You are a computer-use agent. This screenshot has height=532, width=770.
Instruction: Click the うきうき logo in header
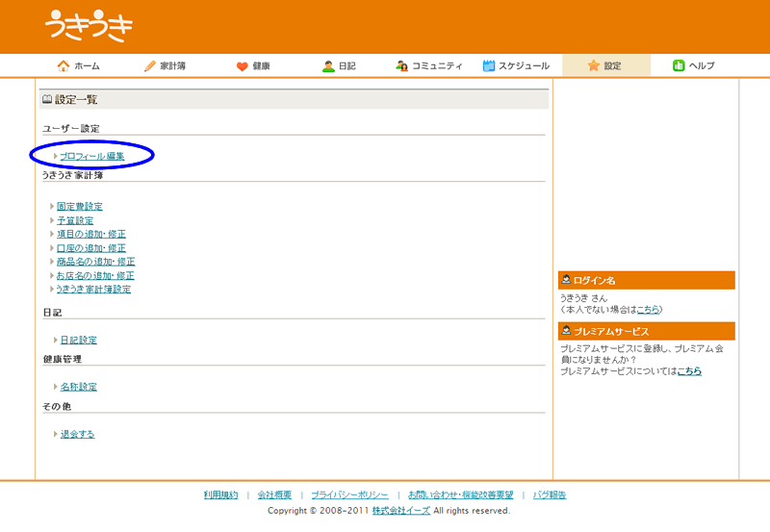click(x=89, y=26)
